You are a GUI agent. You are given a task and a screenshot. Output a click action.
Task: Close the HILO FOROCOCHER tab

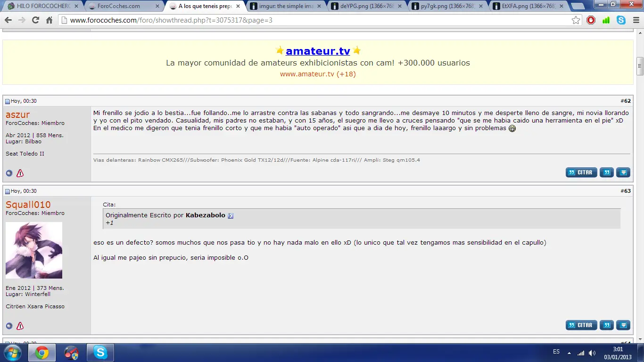coord(76,6)
